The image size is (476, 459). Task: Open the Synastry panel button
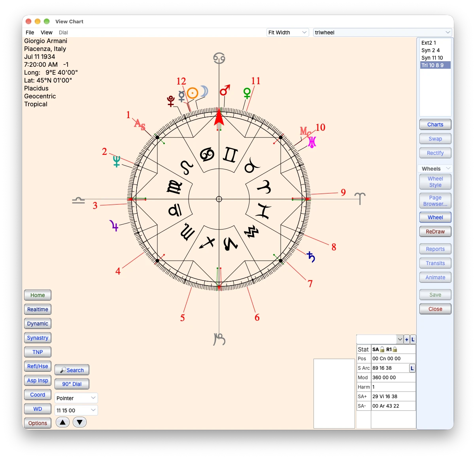click(38, 338)
